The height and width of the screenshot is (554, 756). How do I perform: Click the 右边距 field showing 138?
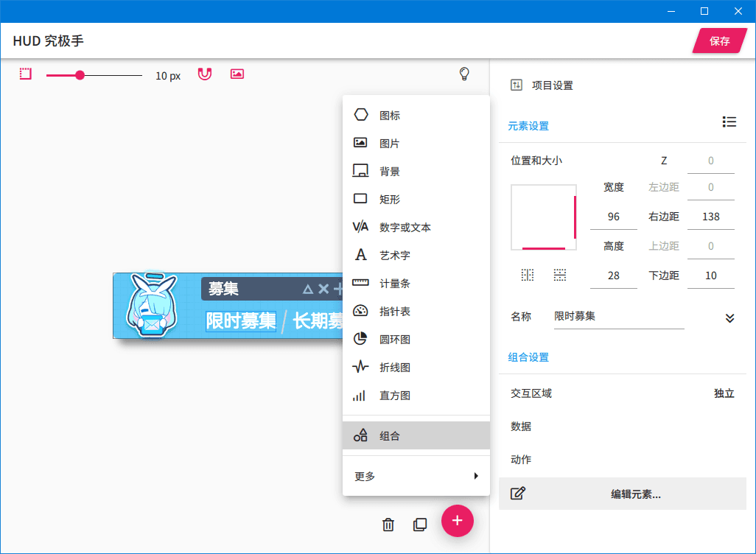710,217
